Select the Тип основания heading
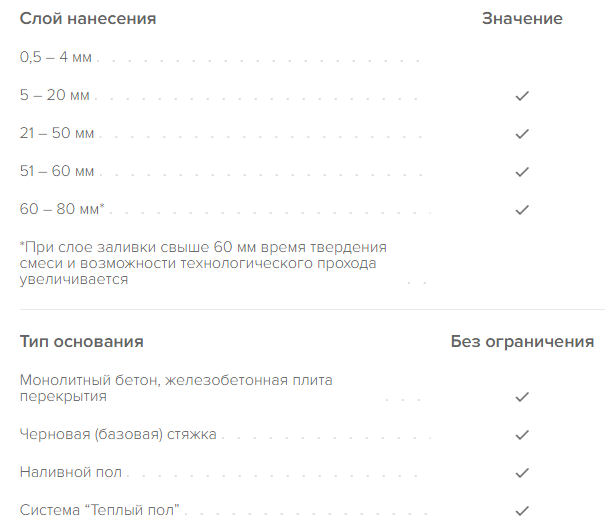The height and width of the screenshot is (532, 614). pyautogui.click(x=81, y=341)
